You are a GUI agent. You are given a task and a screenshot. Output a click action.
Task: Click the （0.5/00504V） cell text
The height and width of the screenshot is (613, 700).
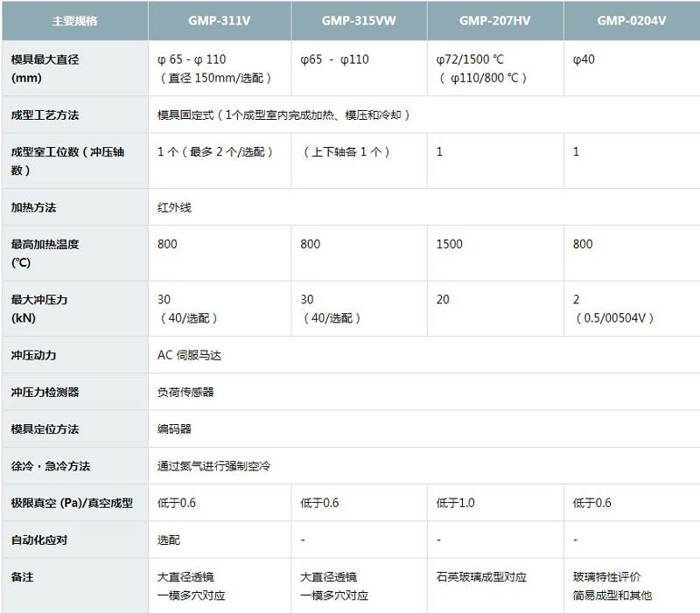614,318
